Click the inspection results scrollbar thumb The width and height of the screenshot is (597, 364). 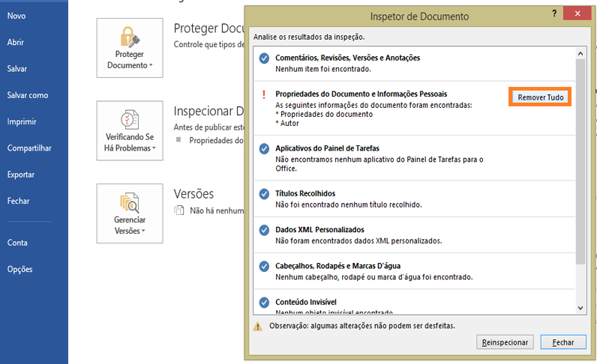580,162
